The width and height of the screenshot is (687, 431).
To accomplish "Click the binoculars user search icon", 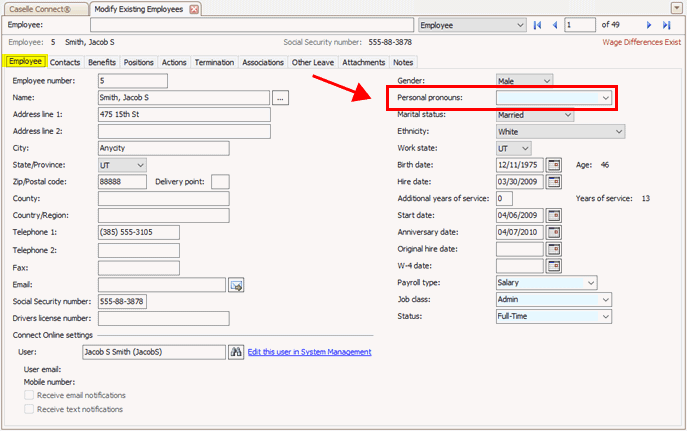I will 236,352.
